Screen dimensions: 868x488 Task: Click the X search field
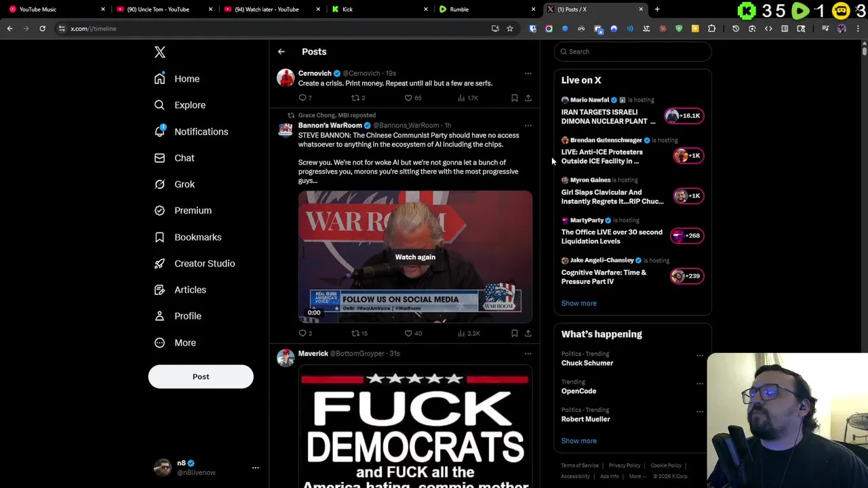[x=633, y=52]
